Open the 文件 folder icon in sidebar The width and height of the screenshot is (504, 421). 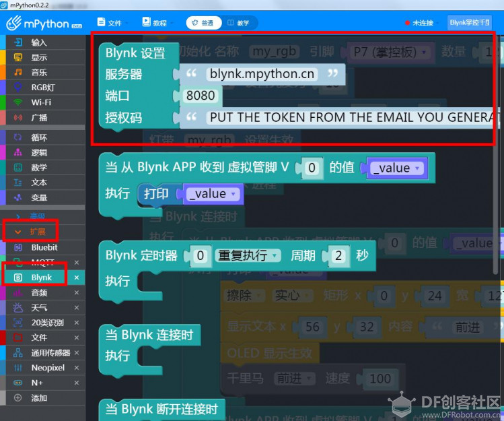pos(18,337)
